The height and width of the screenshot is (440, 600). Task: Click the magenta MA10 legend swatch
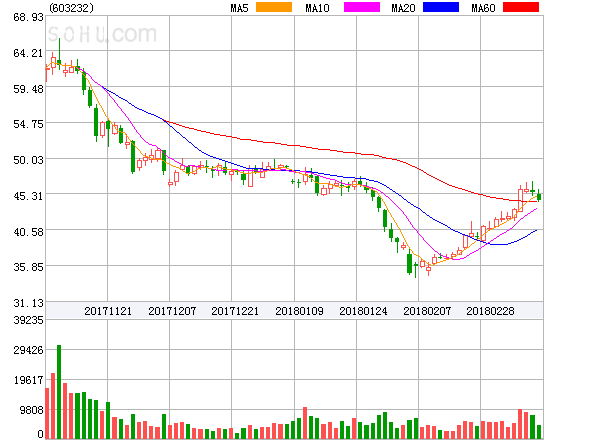coord(362,7)
